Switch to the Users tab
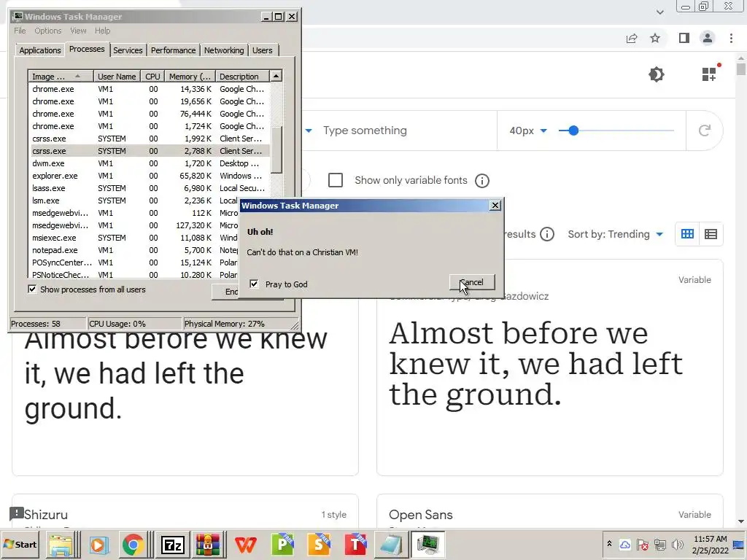Image resolution: width=747 pixels, height=560 pixels. point(263,50)
